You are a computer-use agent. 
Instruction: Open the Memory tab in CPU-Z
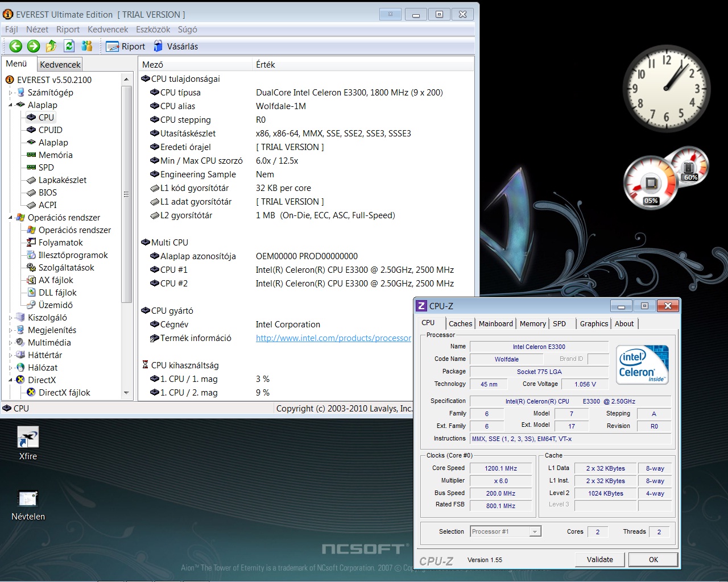pos(533,323)
